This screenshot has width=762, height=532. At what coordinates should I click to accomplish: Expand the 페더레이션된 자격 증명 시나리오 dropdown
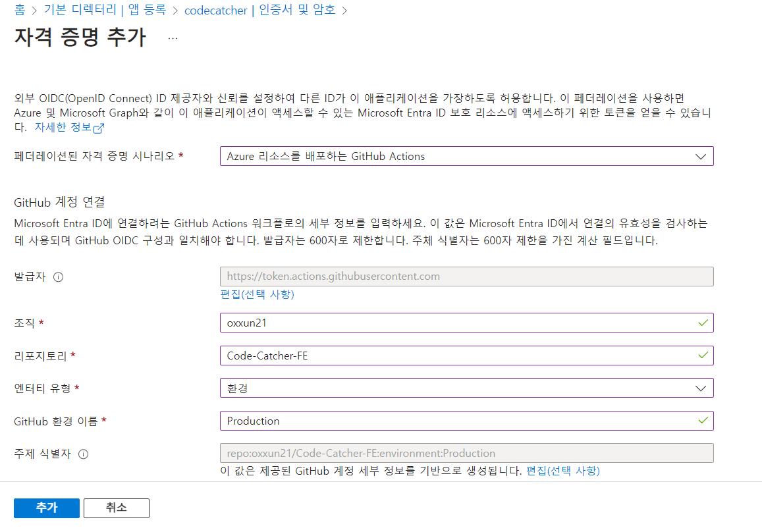point(466,157)
